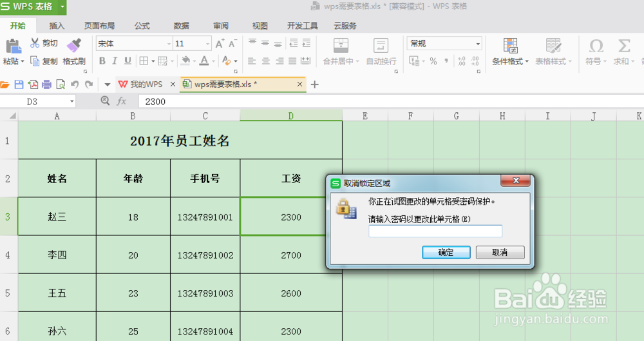
Task: Open the number format dropdown (常规)
Action: coord(478,44)
